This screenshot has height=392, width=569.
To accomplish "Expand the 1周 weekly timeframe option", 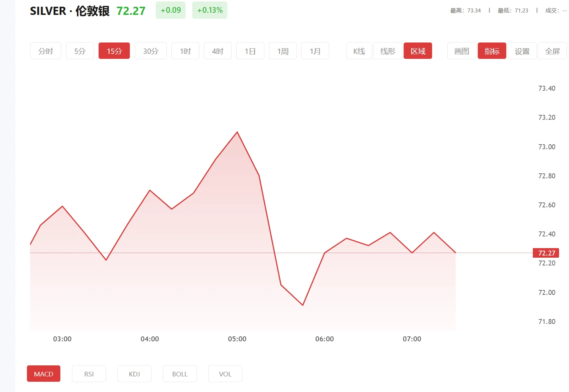I will point(282,51).
